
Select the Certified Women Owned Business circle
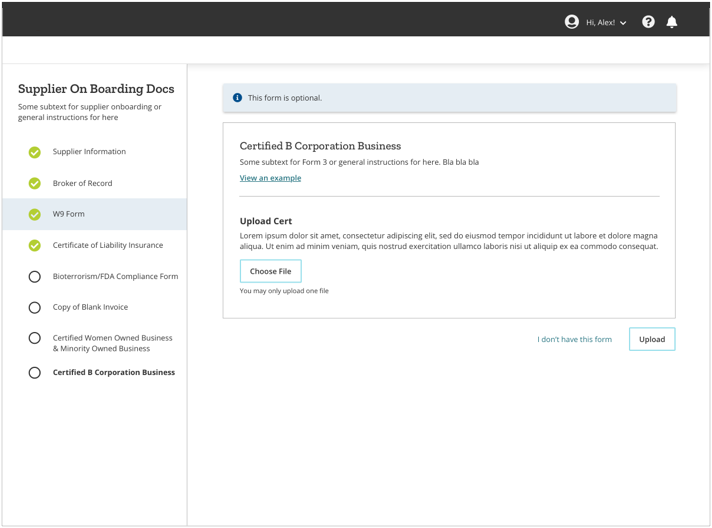35,338
